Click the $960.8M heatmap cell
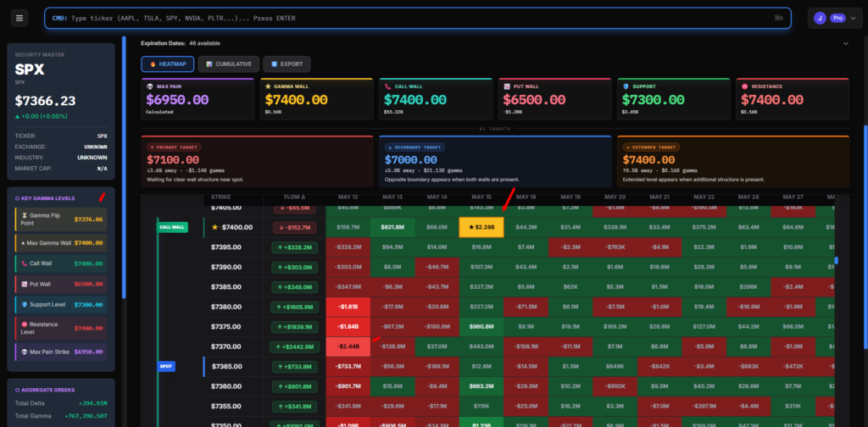Screen dimensions: 868x427 [481, 327]
